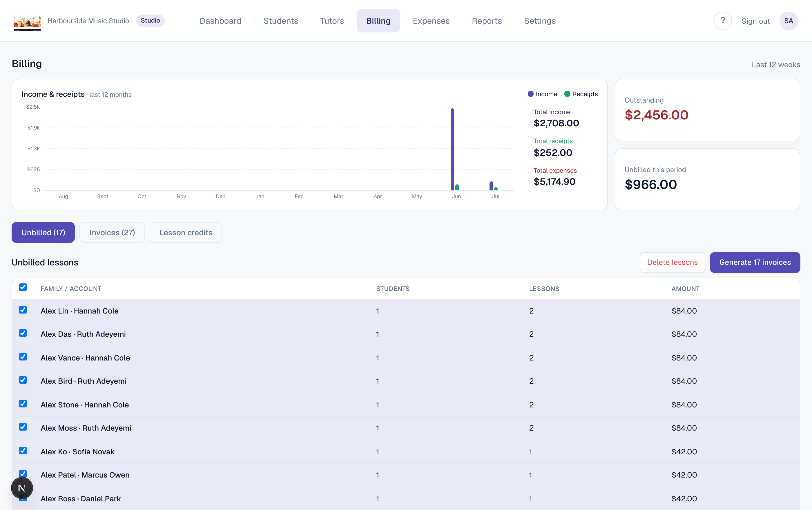This screenshot has height=510, width=812.
Task: Uncheck the Alex Bird · Ruth Adeyemi row
Action: 23,380
